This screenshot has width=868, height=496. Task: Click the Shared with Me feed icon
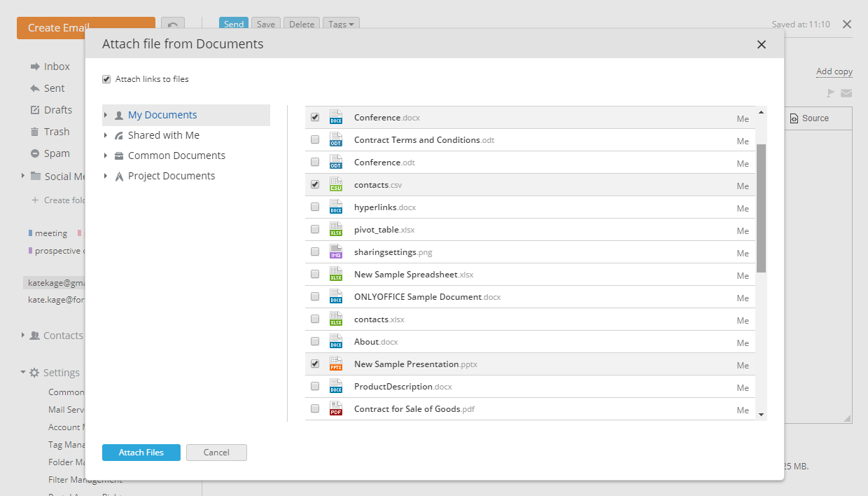click(x=119, y=135)
